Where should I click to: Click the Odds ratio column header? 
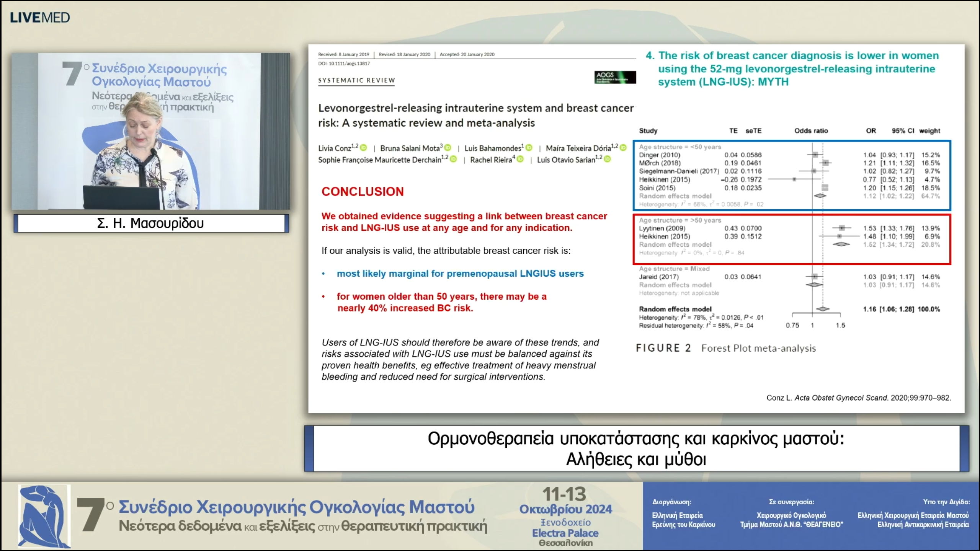coord(811,131)
